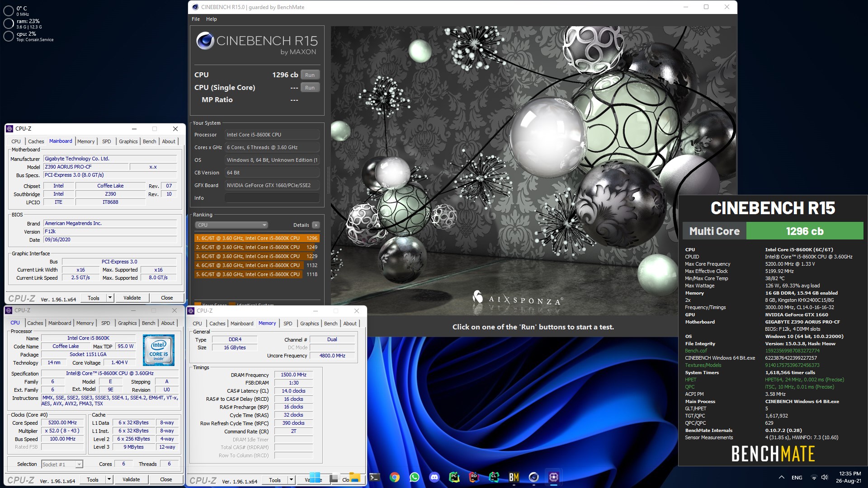Open the network icon in the system tray
This screenshot has width=868, height=488.
pos(814,478)
